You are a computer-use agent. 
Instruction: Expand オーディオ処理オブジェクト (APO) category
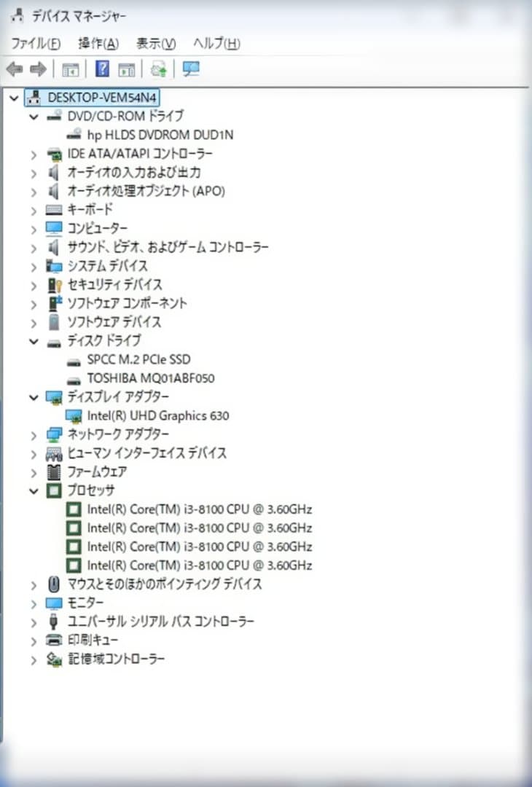[x=34, y=192]
